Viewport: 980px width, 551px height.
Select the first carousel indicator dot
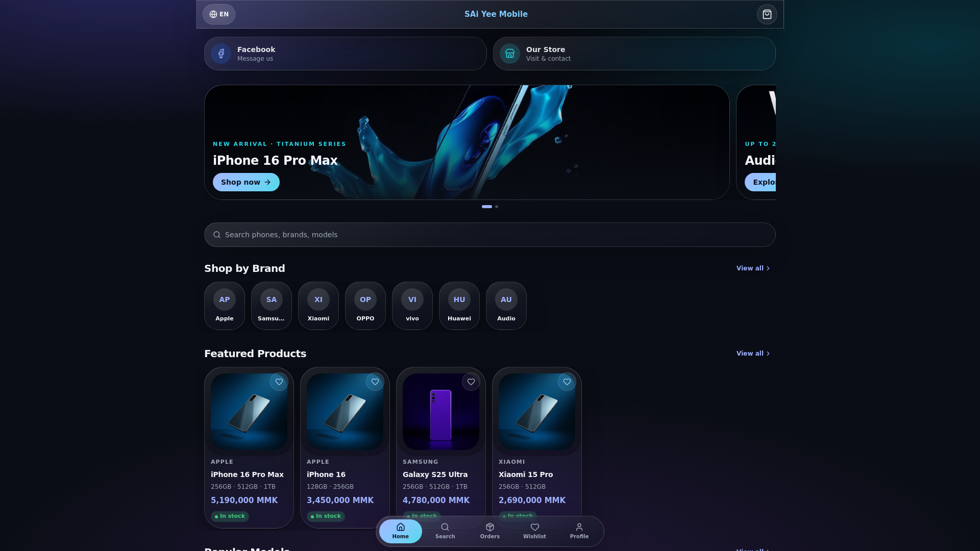487,207
